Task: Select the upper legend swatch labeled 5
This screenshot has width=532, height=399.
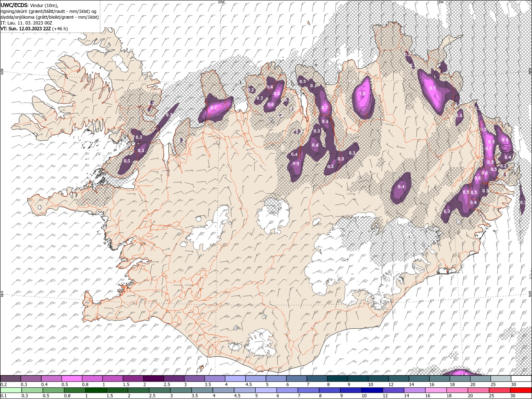Action: [x=276, y=378]
